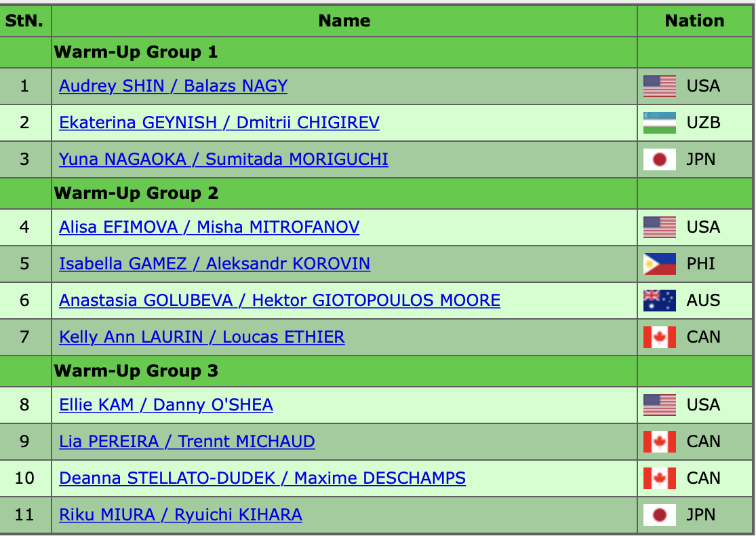The height and width of the screenshot is (536, 756).
Task: Open Ellie KAM / Danny O'SHEA link
Action: click(166, 405)
